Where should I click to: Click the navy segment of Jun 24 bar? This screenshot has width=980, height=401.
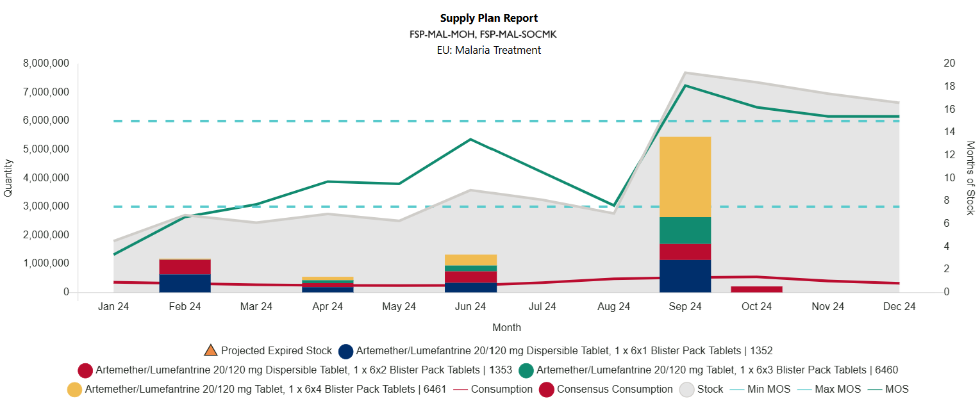coord(470,288)
